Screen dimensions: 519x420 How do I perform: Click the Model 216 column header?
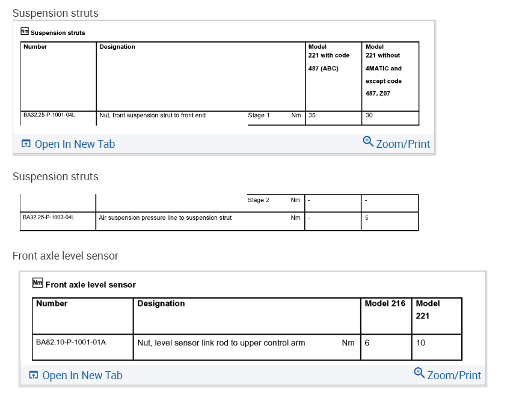[385, 303]
